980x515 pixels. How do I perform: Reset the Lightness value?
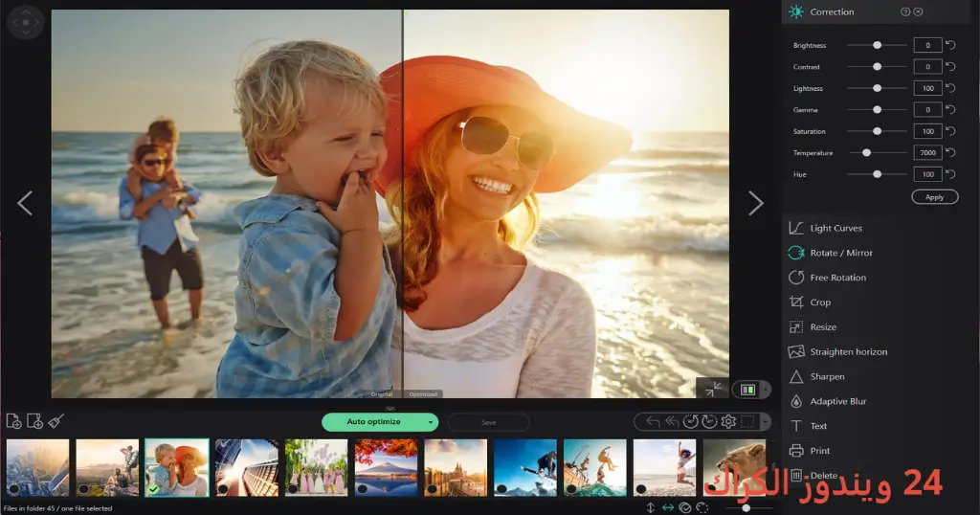point(950,88)
